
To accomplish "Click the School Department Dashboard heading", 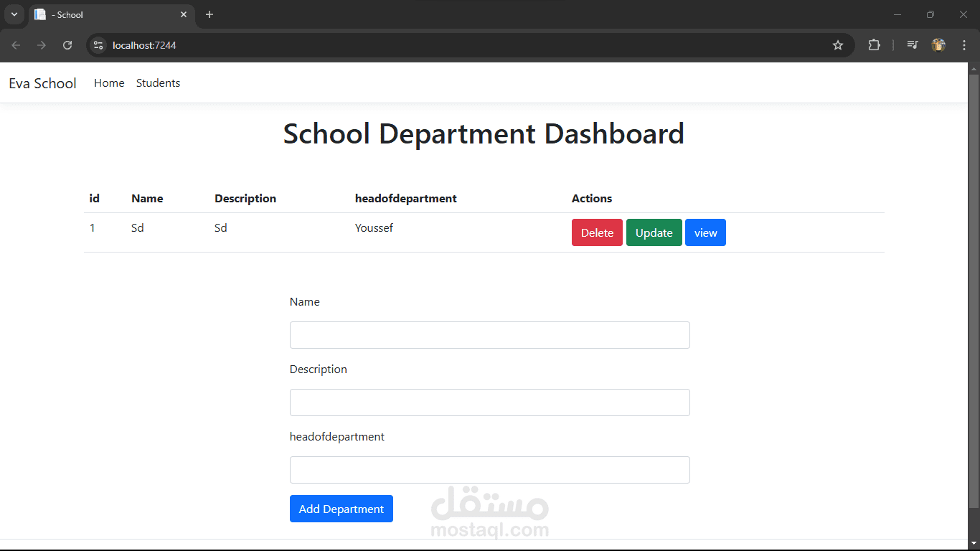I will point(484,134).
